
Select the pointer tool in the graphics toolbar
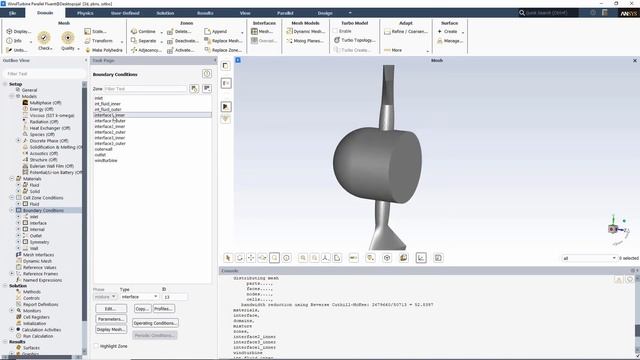228,258
